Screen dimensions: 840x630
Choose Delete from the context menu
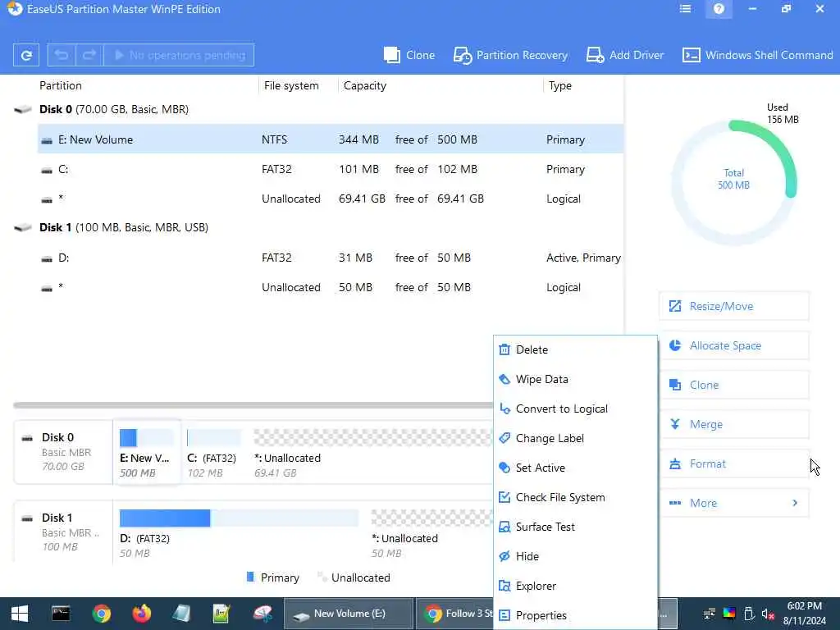pyautogui.click(x=575, y=349)
